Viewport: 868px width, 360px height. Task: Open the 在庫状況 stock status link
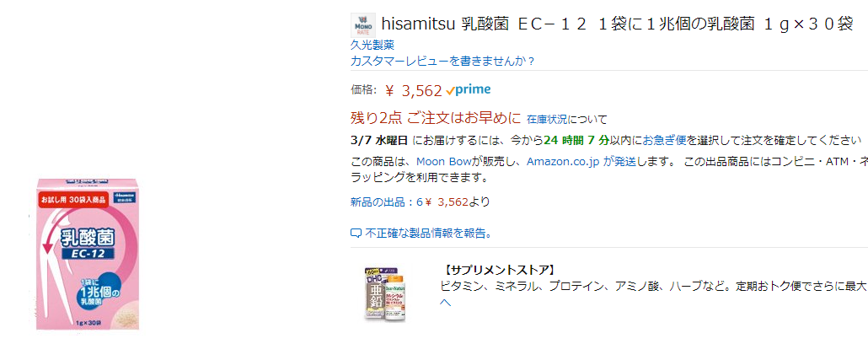pos(549,119)
